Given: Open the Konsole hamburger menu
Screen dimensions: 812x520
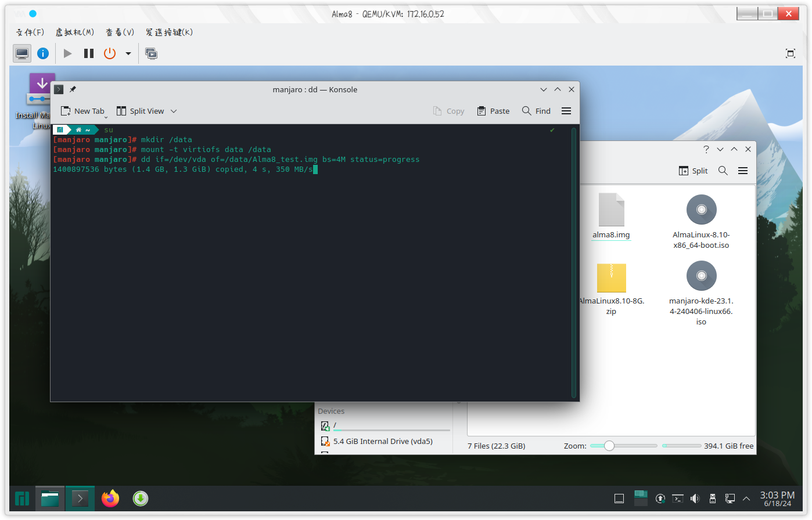Looking at the screenshot, I should (566, 111).
